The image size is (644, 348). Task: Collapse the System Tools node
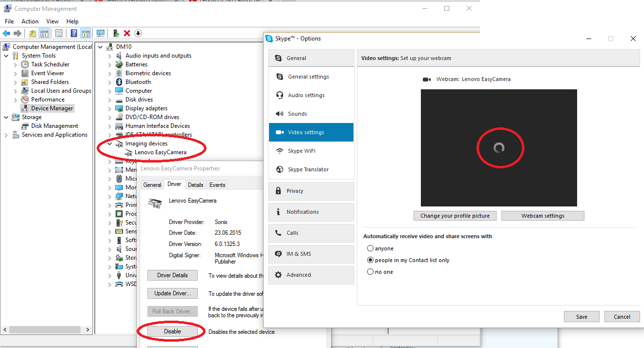coord(6,56)
